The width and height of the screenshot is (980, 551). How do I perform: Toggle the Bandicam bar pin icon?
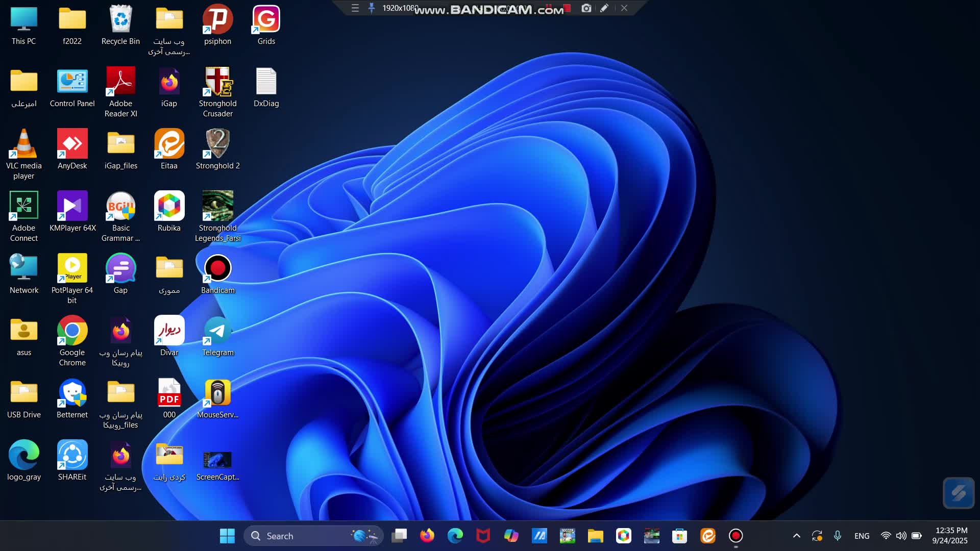point(372,8)
